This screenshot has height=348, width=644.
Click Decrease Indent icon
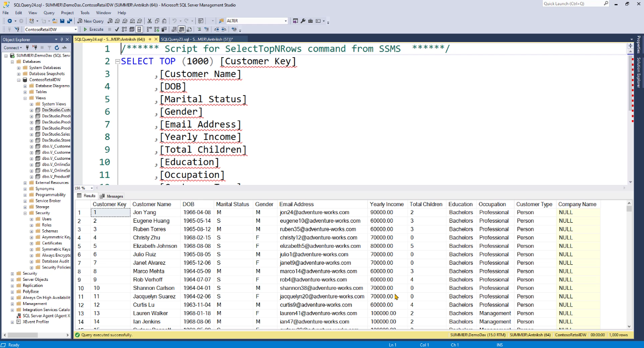217,29
